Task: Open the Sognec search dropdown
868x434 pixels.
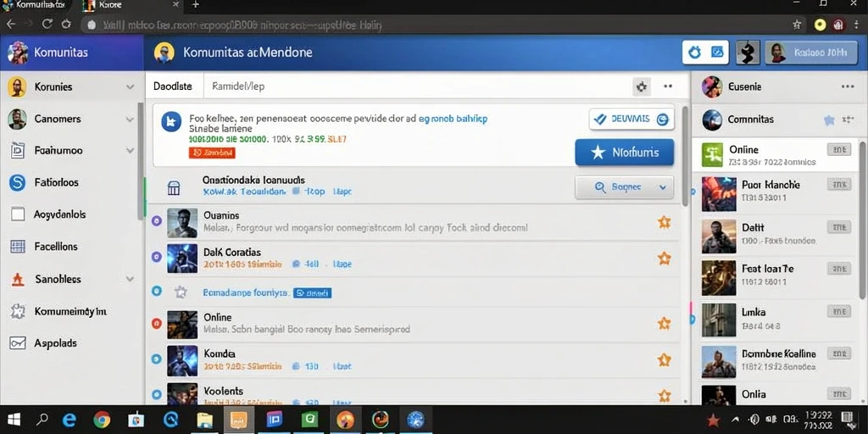Action: (625, 187)
